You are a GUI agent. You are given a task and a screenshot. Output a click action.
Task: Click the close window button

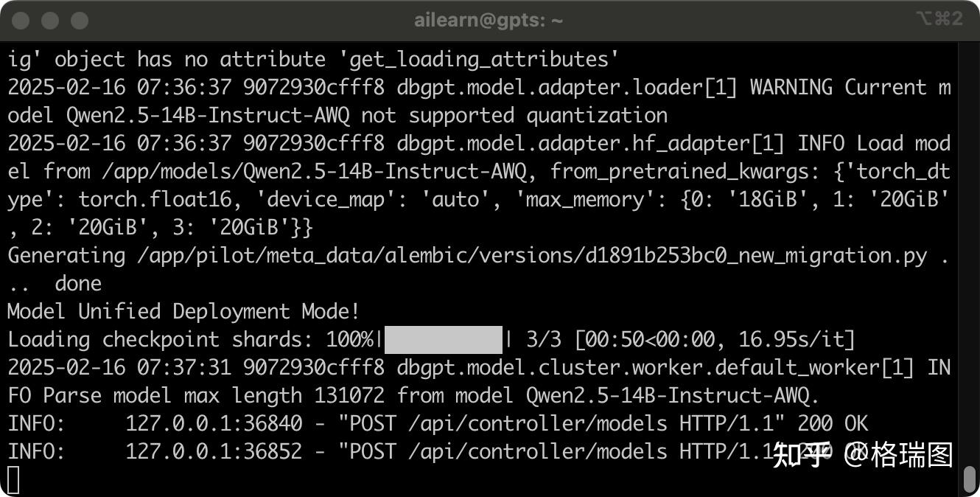[x=21, y=20]
